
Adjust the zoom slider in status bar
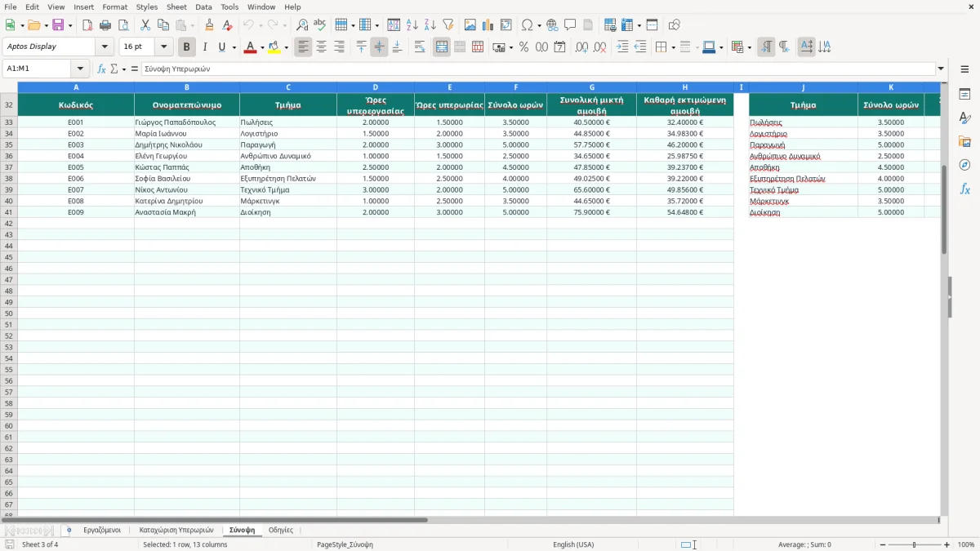914,544
